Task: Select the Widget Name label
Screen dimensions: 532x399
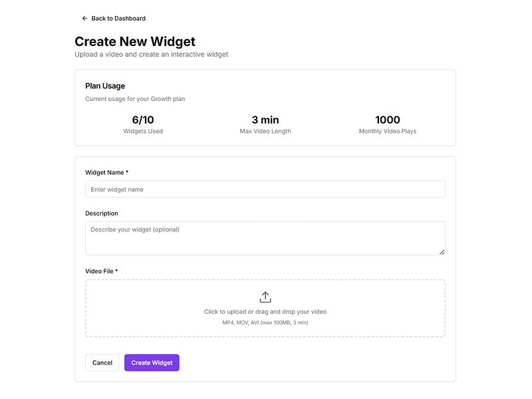Action: click(105, 172)
